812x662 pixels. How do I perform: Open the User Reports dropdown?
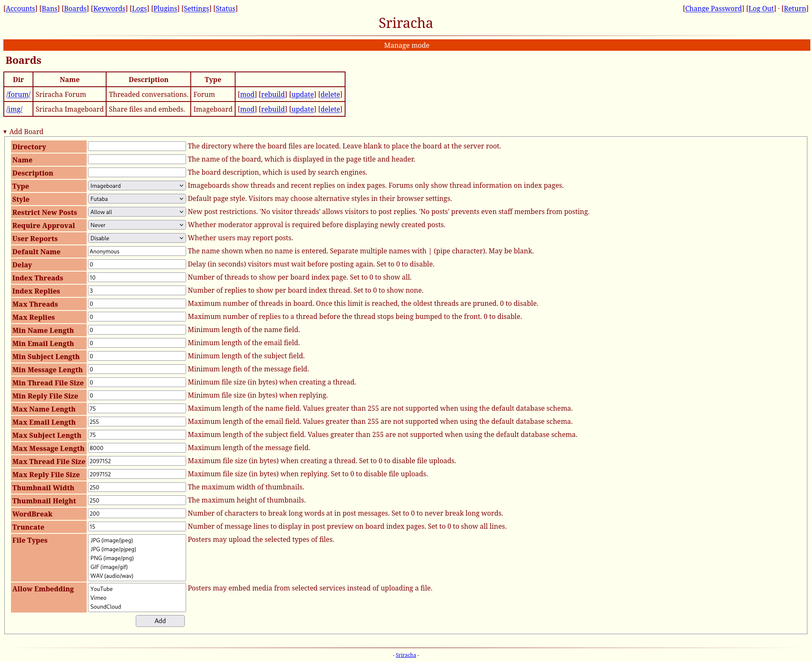137,238
